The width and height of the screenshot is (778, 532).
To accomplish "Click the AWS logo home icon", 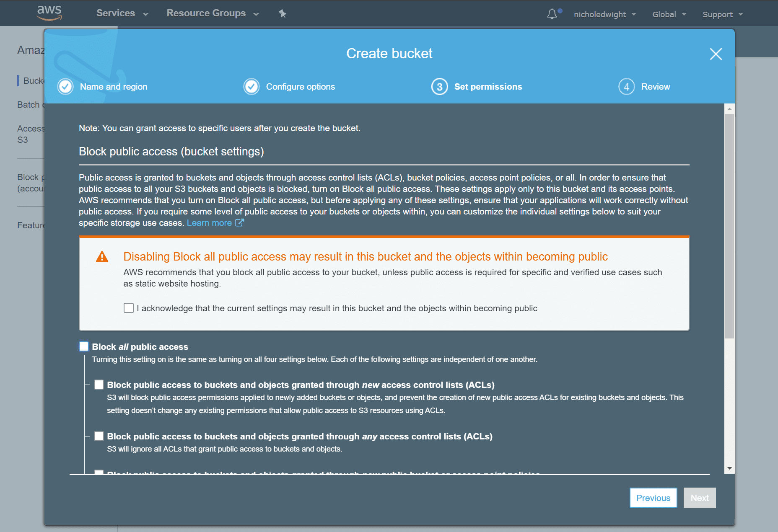I will click(49, 13).
